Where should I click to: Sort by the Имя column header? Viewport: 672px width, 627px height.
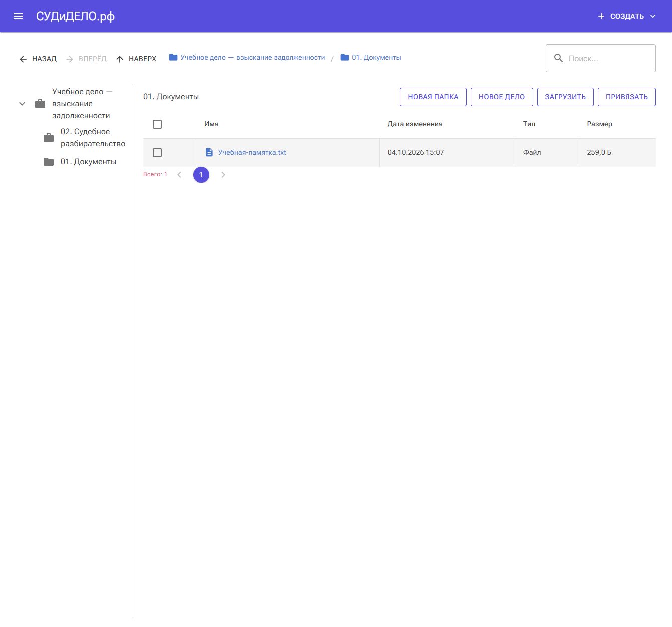[x=211, y=124]
